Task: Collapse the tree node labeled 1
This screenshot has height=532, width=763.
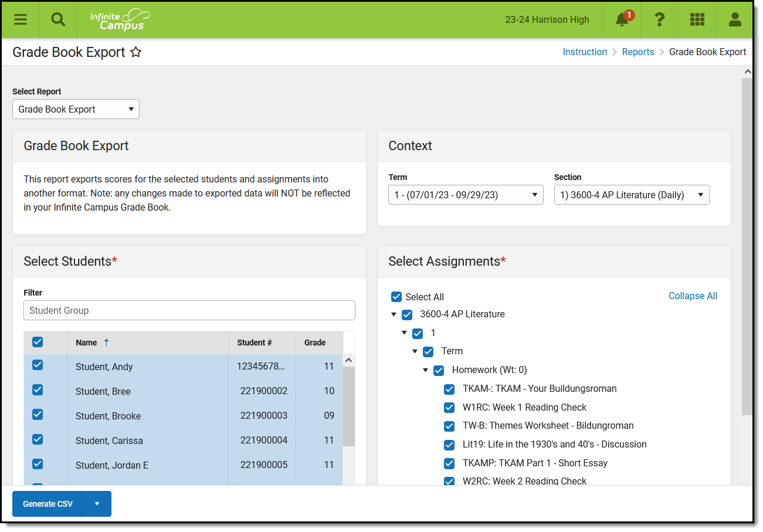Action: [x=405, y=333]
